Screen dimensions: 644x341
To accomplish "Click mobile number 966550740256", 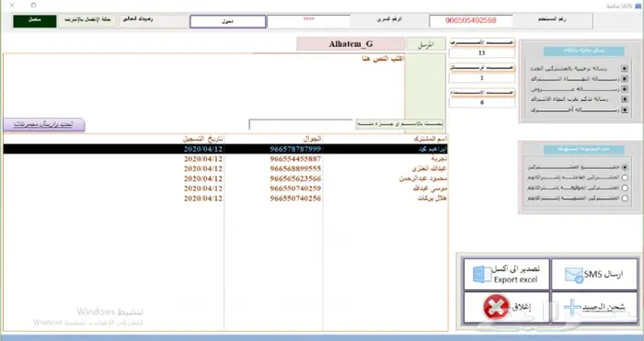I will pyautogui.click(x=295, y=199).
